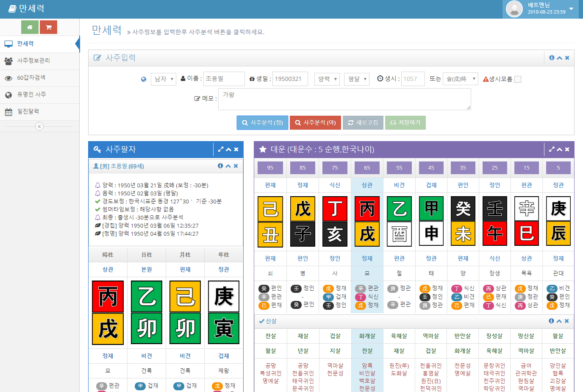
Task: Collapse the 사주입력 panel with its chevron
Action: coord(559,58)
